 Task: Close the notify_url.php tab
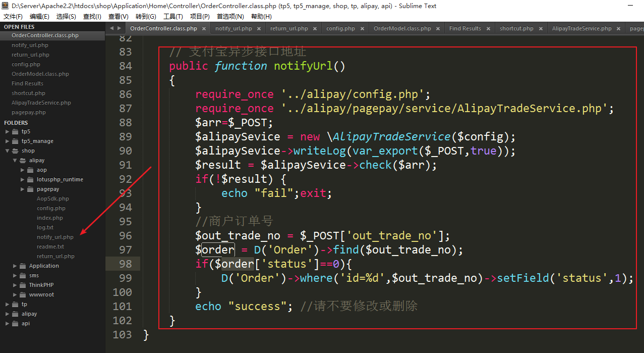(259, 29)
